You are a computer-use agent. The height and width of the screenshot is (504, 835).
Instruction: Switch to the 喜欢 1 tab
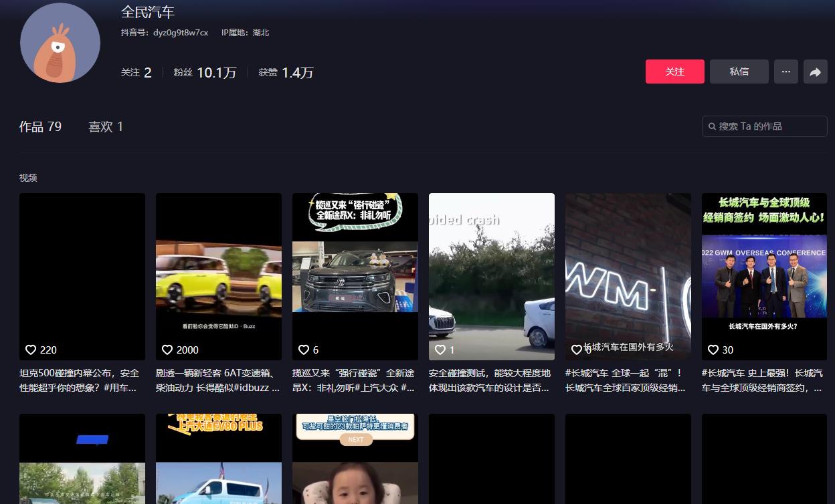coord(106,126)
